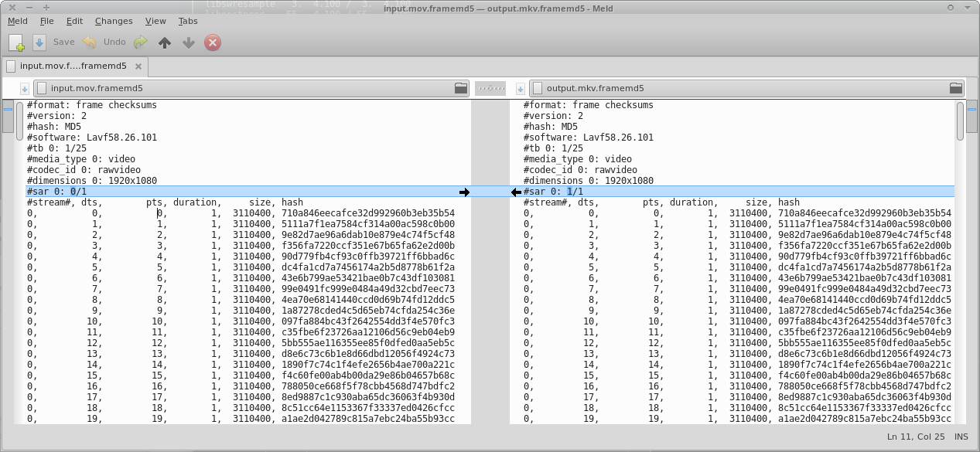Image resolution: width=980 pixels, height=452 pixels.
Task: Click the New comparison icon in toolbar
Action: (16, 42)
